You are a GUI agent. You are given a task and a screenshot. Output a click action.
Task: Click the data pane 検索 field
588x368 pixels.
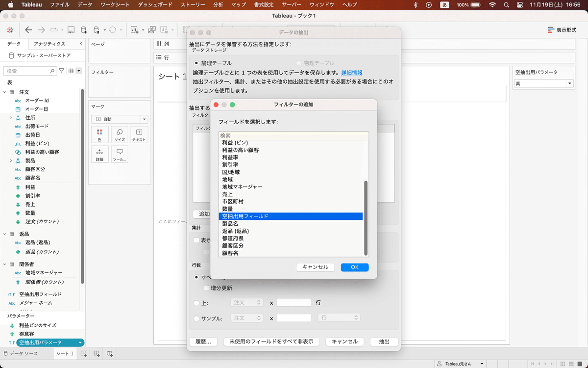click(x=30, y=71)
